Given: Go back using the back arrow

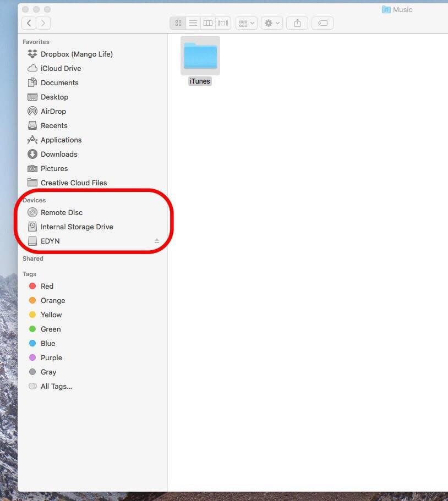Looking at the screenshot, I should 28,23.
